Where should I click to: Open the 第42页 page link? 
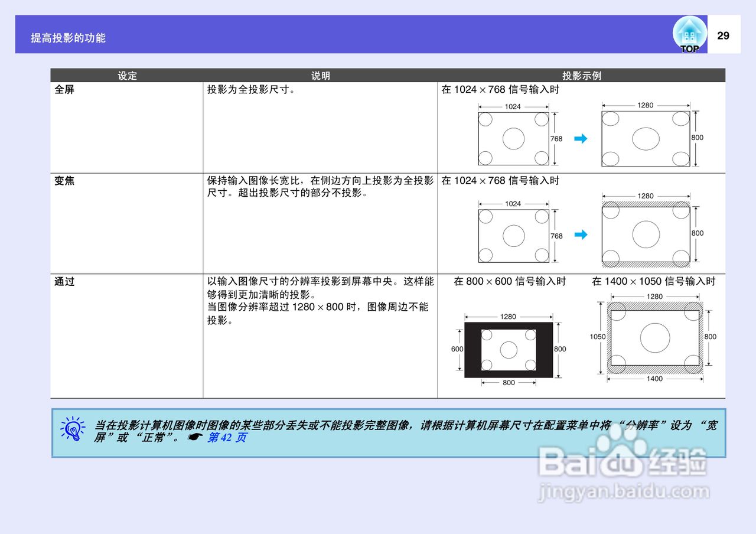pos(227,438)
